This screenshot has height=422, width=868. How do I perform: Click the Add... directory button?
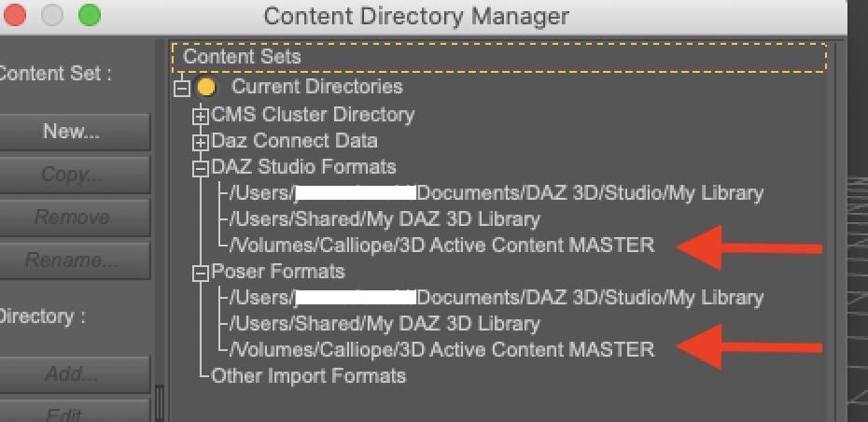click(72, 374)
